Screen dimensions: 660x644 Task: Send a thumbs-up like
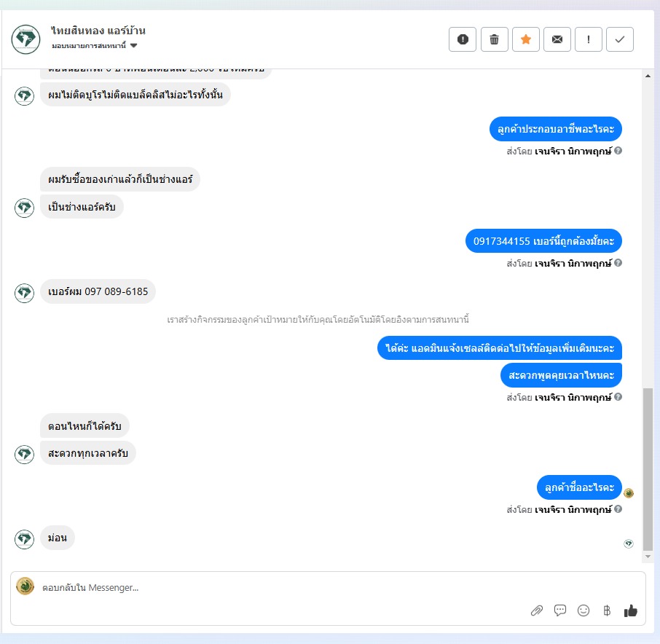click(631, 610)
